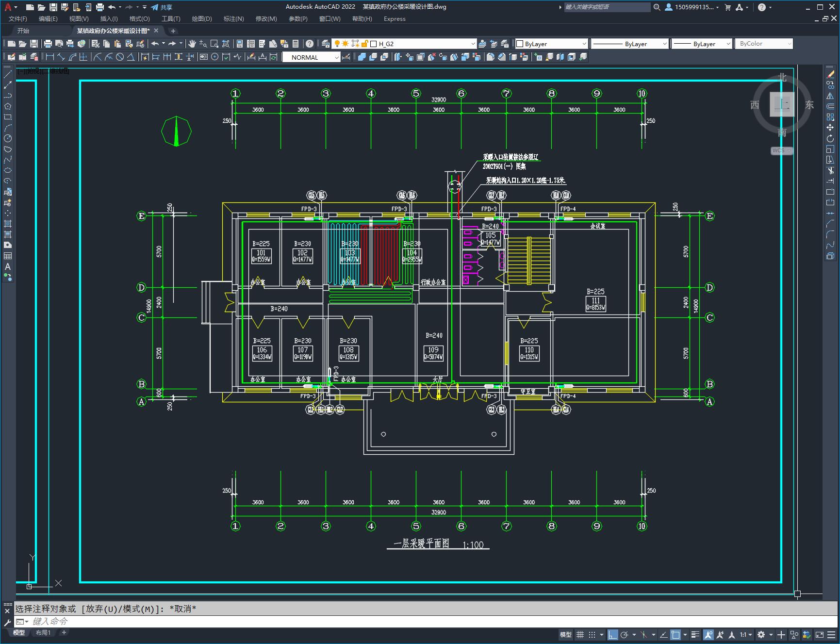Click the 3D Union solid editing icon
The height and width of the screenshot is (644, 840).
click(362, 57)
